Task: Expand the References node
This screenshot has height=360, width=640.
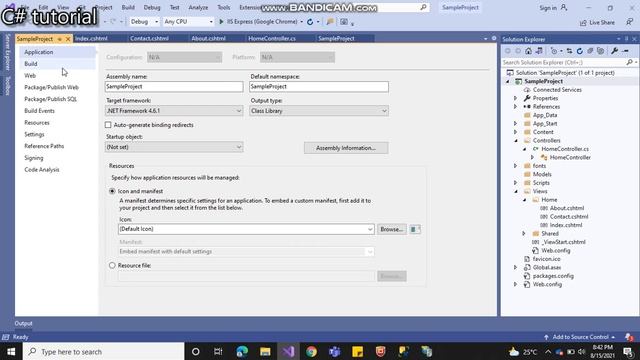Action: pos(516,107)
